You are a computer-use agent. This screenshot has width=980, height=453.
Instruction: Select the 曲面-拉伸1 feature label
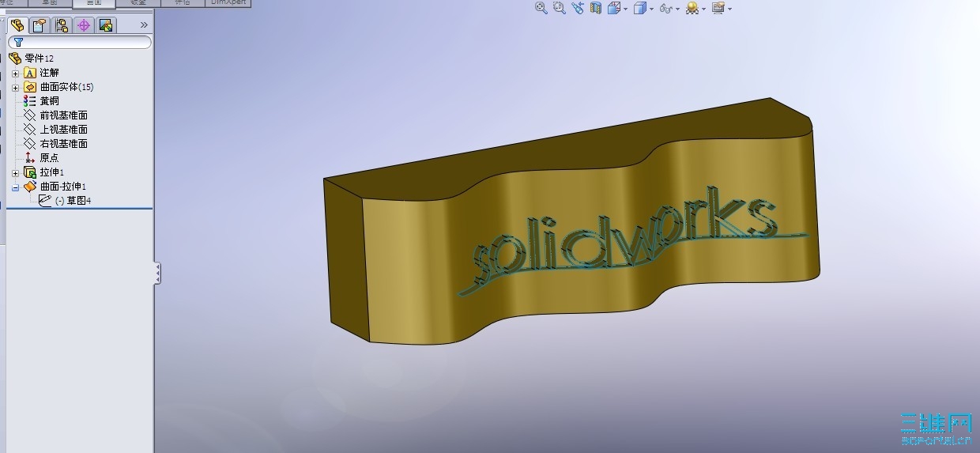pos(62,187)
